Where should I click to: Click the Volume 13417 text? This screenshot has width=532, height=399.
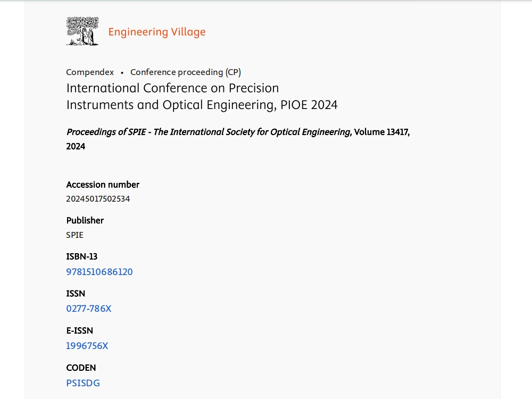tap(381, 132)
